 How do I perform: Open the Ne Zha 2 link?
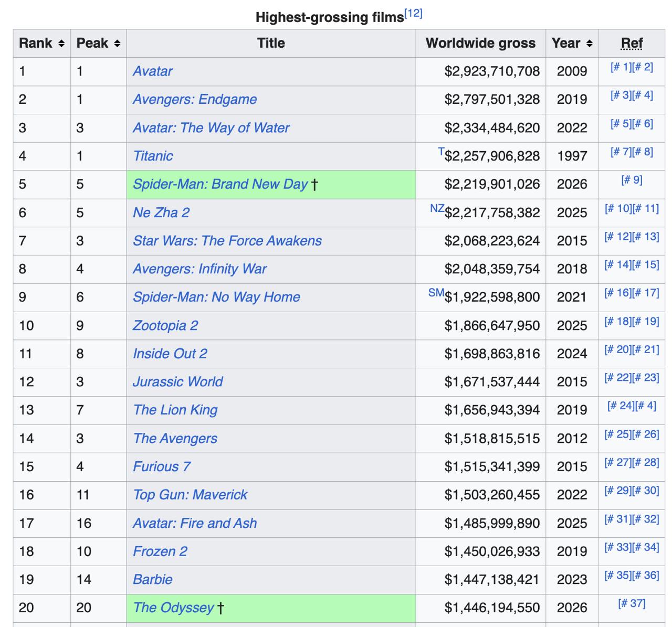tap(161, 212)
